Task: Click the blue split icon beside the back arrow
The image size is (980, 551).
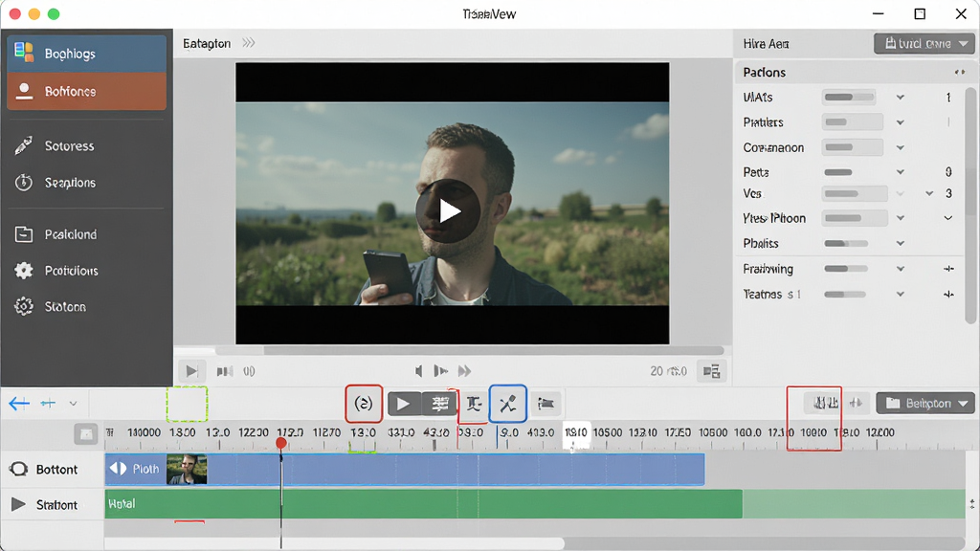Action: (x=48, y=404)
